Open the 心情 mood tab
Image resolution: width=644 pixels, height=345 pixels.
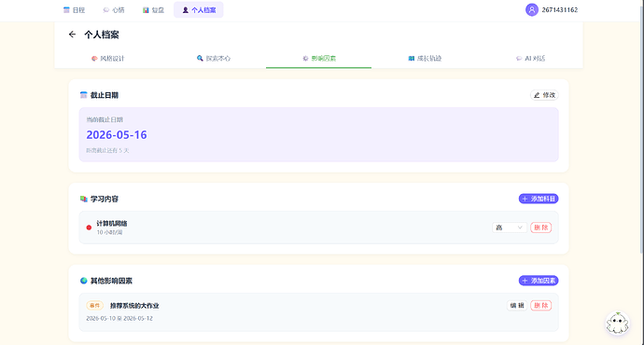tap(114, 10)
